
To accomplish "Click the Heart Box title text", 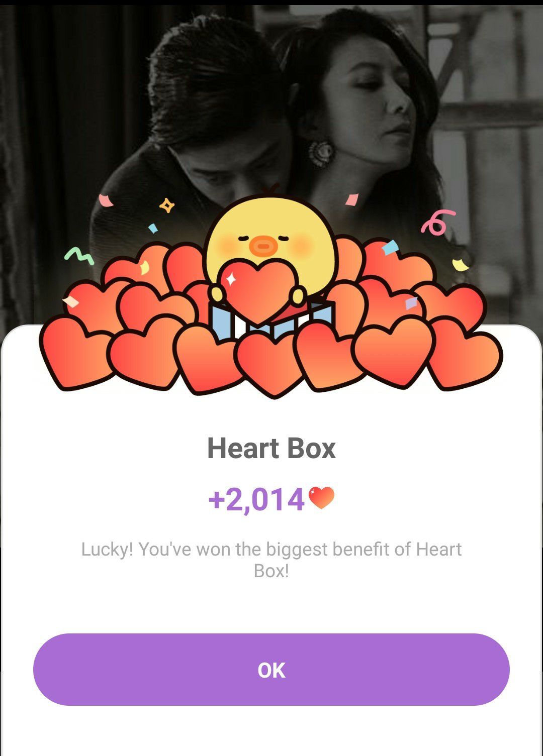I will (271, 448).
